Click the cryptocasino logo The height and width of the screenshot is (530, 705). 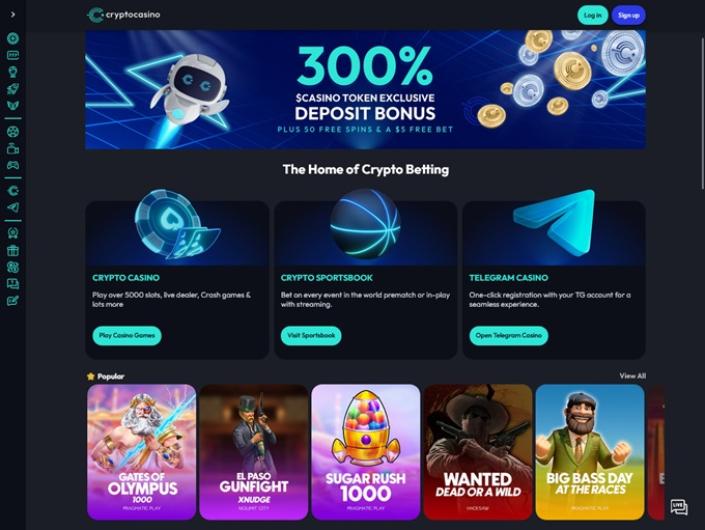[x=124, y=15]
